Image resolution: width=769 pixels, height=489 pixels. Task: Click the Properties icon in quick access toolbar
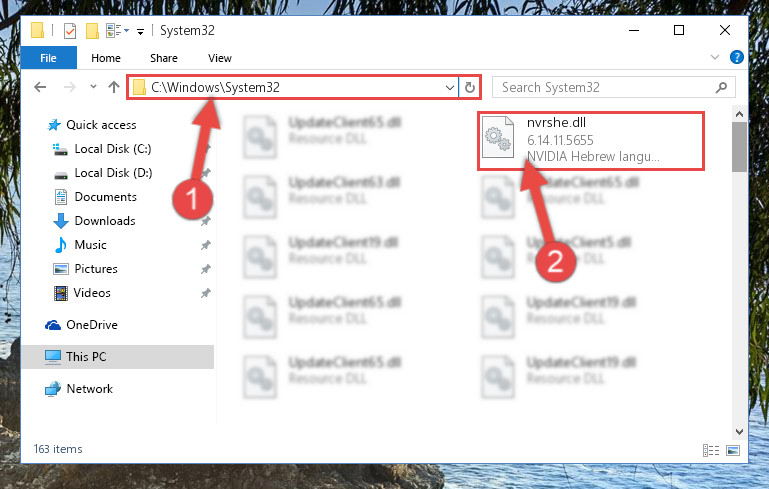tap(70, 31)
